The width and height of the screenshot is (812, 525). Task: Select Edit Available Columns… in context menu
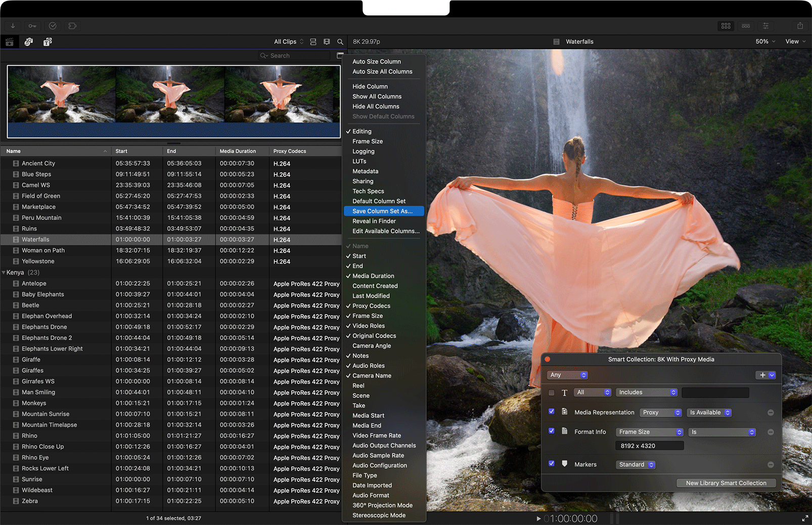coord(386,231)
